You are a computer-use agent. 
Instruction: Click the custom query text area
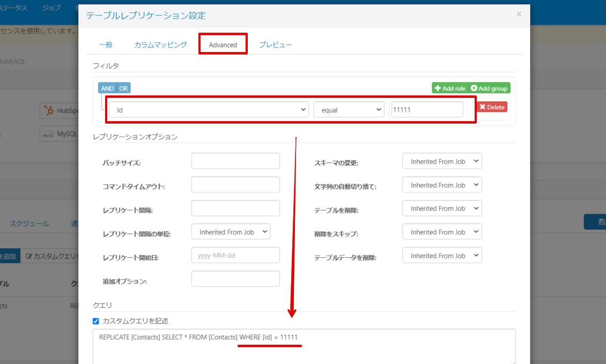click(304, 346)
